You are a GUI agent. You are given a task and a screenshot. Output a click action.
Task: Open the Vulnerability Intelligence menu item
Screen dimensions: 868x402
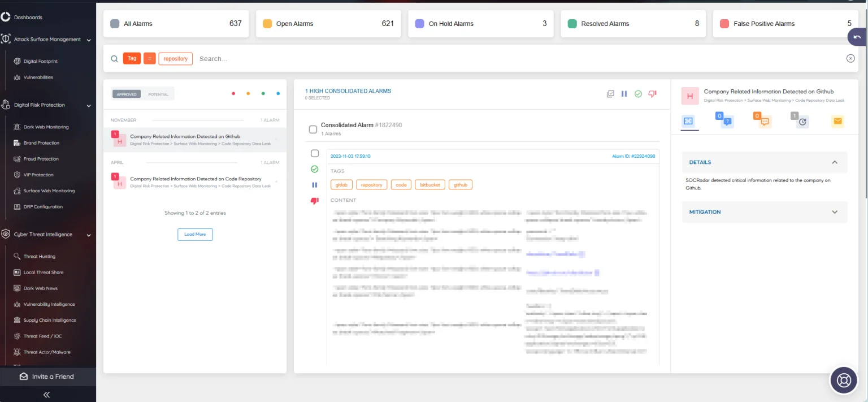tap(48, 304)
